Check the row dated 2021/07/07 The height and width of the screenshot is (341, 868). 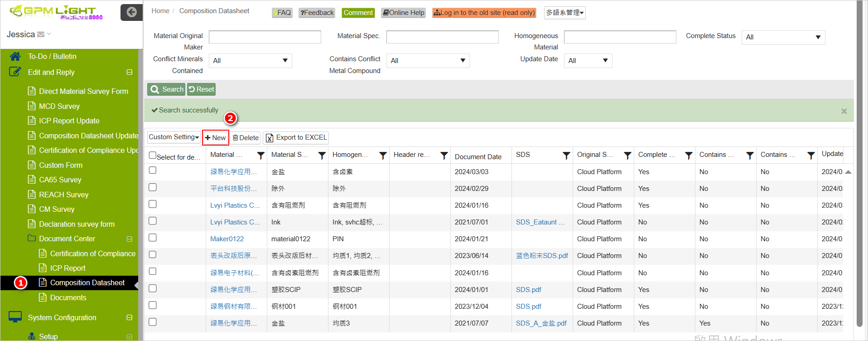(x=153, y=322)
